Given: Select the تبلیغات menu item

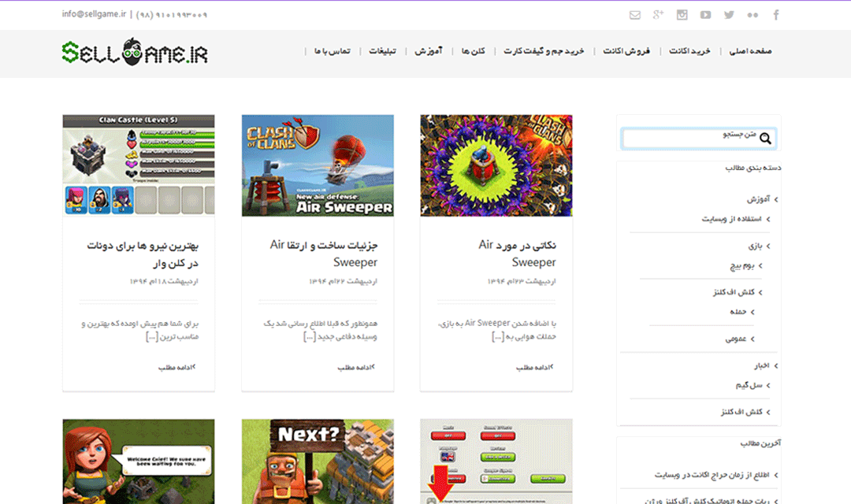Looking at the screenshot, I should tap(383, 51).
